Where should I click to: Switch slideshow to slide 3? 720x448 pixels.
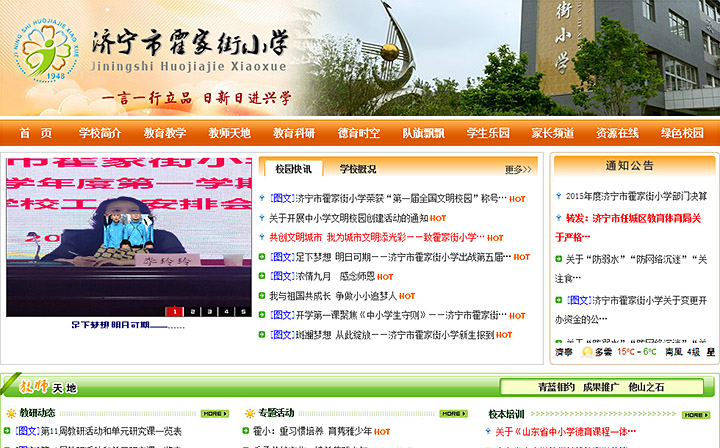pyautogui.click(x=208, y=311)
